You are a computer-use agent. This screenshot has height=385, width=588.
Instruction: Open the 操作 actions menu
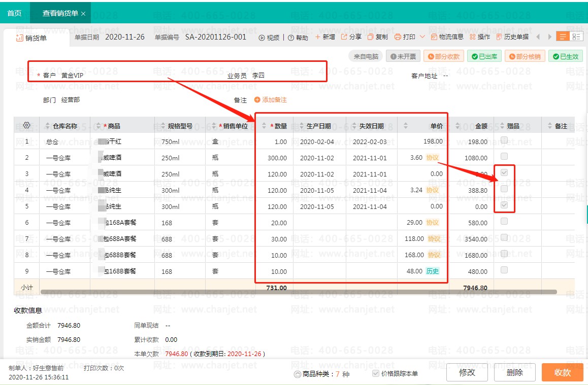(480, 37)
